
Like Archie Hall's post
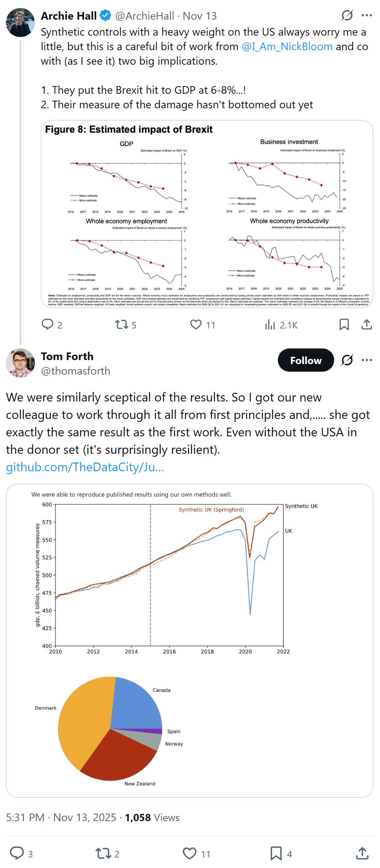[x=196, y=324]
